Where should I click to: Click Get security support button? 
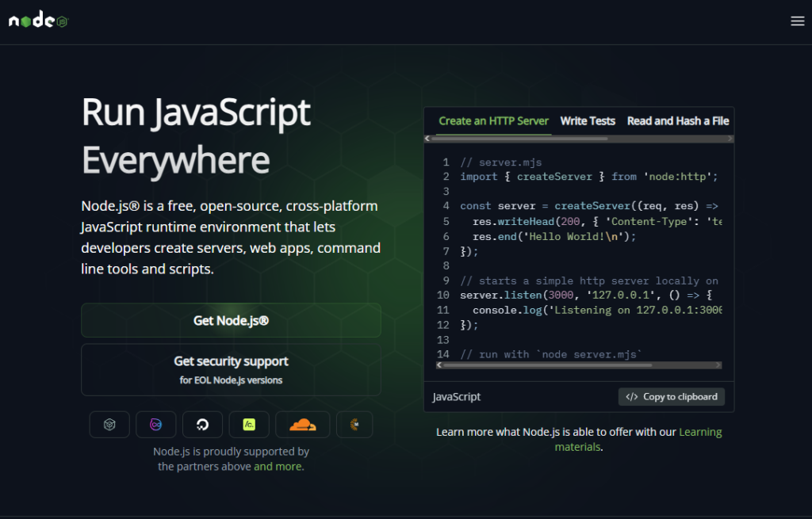point(231,369)
